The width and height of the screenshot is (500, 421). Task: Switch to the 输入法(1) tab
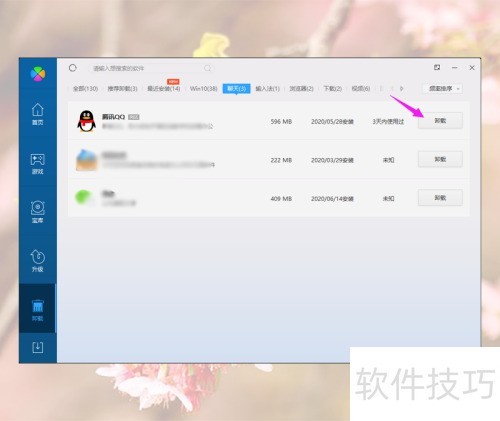coord(267,89)
